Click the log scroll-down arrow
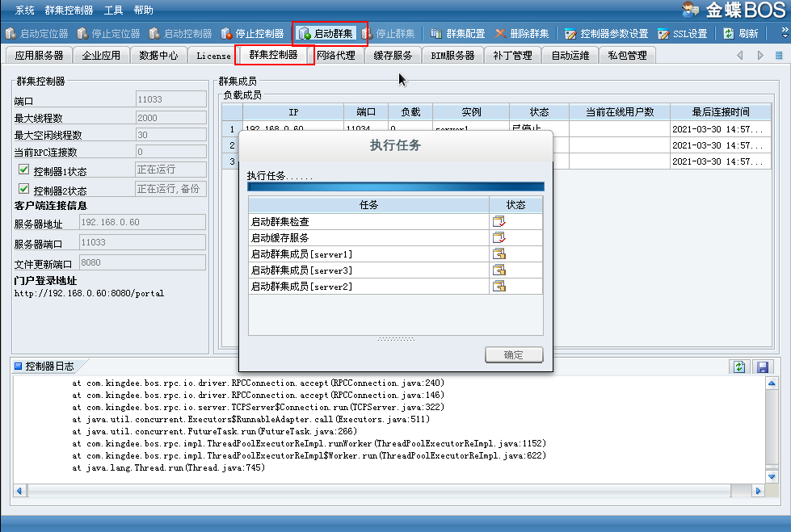The width and height of the screenshot is (791, 532). [x=772, y=476]
